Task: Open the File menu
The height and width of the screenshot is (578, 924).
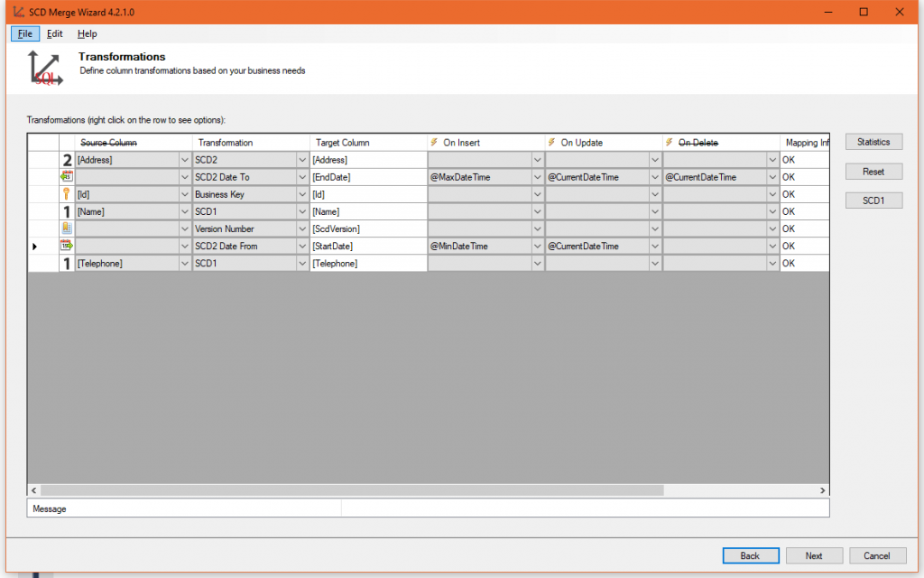Action: tap(24, 33)
